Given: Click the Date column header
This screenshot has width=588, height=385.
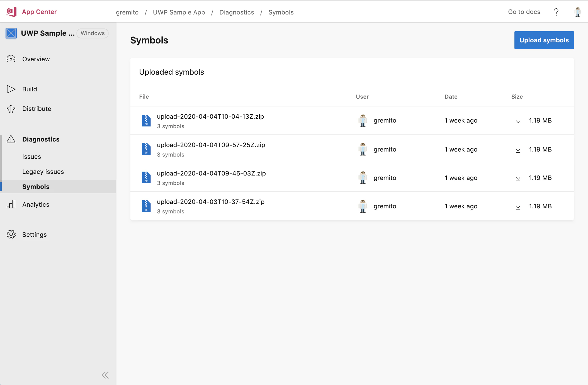Looking at the screenshot, I should tap(451, 97).
